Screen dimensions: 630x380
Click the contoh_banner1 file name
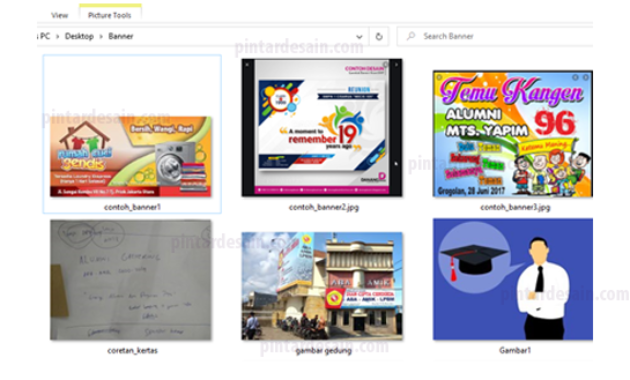[132, 207]
